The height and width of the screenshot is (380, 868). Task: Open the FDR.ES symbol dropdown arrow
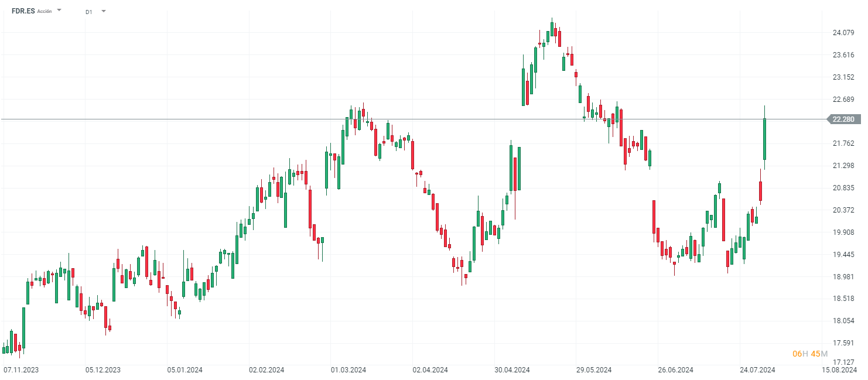pos(59,10)
